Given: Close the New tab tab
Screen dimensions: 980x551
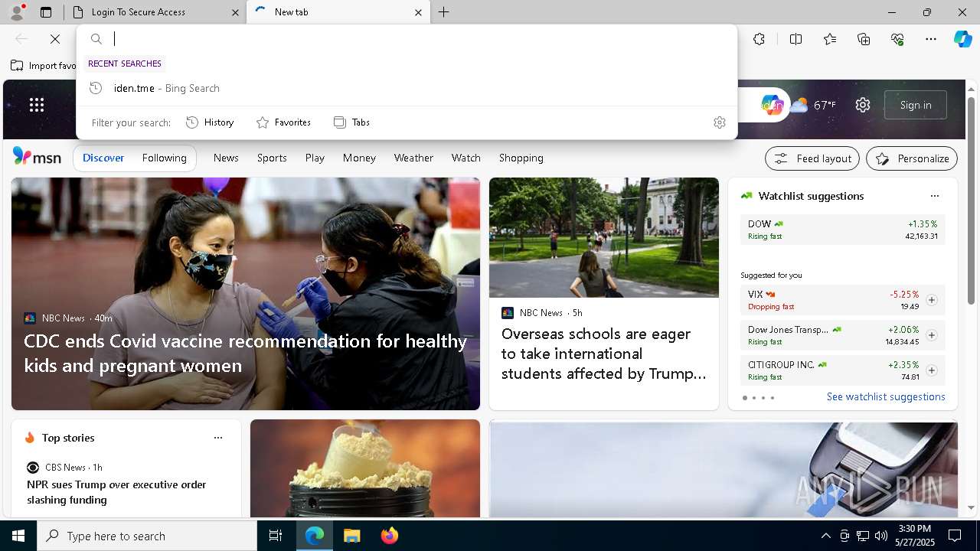Looking at the screenshot, I should (x=418, y=12).
